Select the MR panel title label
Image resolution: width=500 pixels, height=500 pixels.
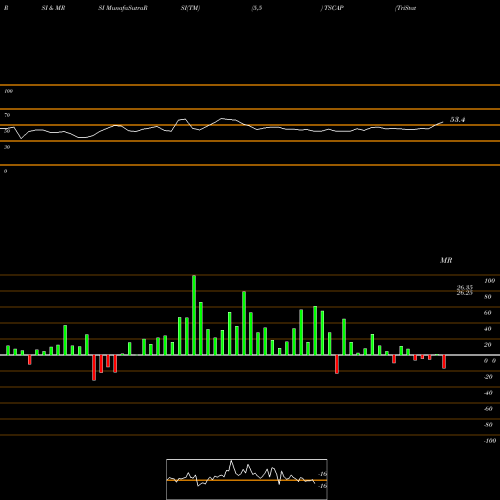(446, 260)
